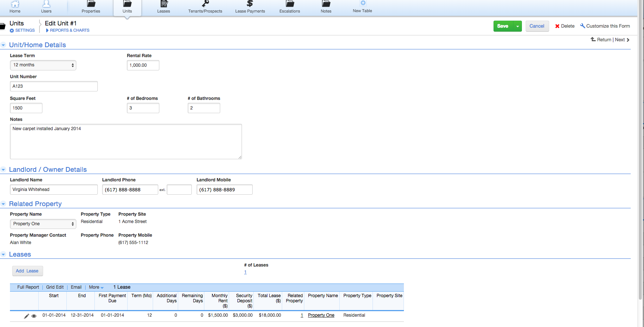Collapse the Related Property section
The height and width of the screenshot is (327, 644).
tap(3, 204)
